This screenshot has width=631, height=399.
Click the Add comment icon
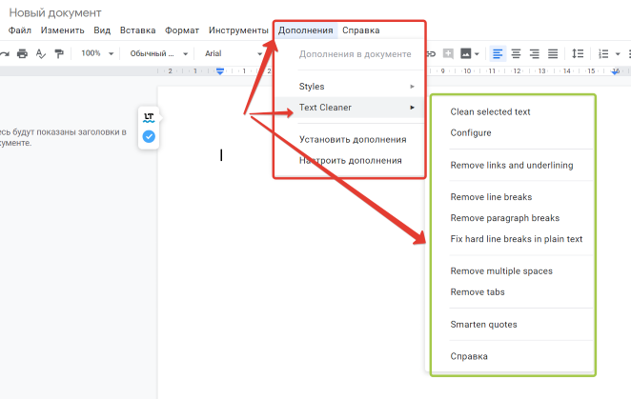448,53
